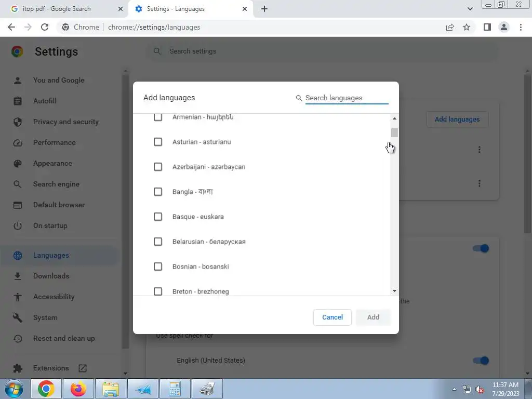Screen dimensions: 532x399
Task: Click the Cancel button in dialog
Action: 332,317
